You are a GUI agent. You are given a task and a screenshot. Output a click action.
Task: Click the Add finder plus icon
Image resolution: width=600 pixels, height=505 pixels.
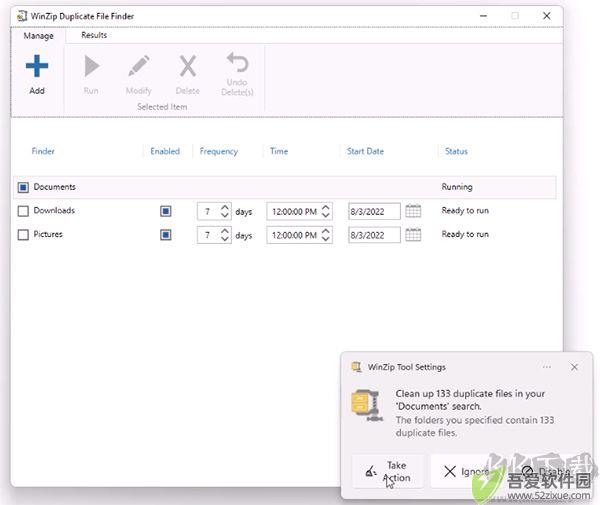tap(37, 66)
